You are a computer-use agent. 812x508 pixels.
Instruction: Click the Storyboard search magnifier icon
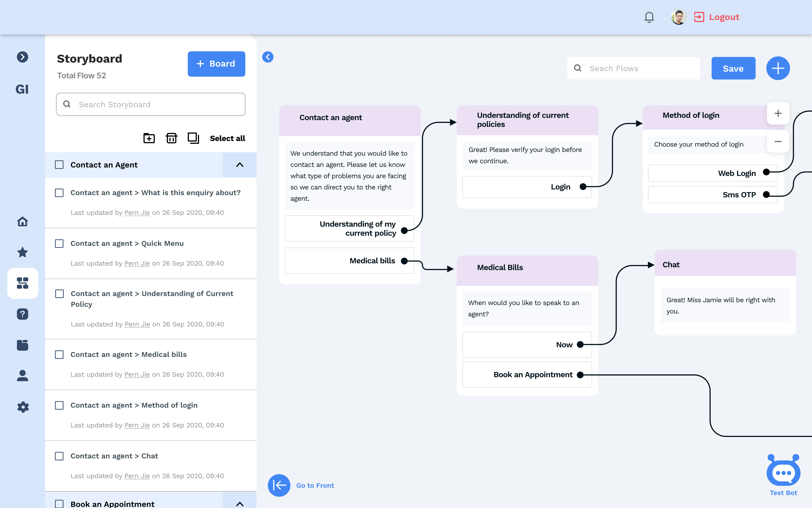point(67,104)
